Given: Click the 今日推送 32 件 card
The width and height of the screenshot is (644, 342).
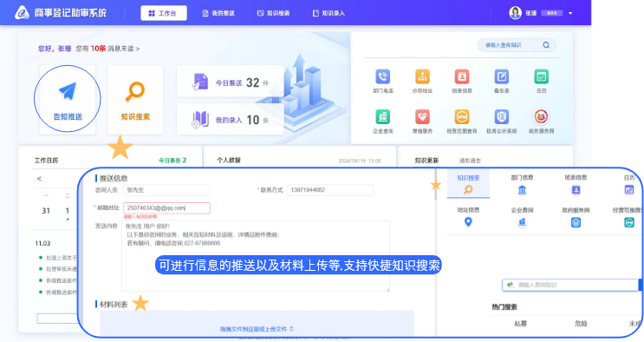Looking at the screenshot, I should pos(230,82).
